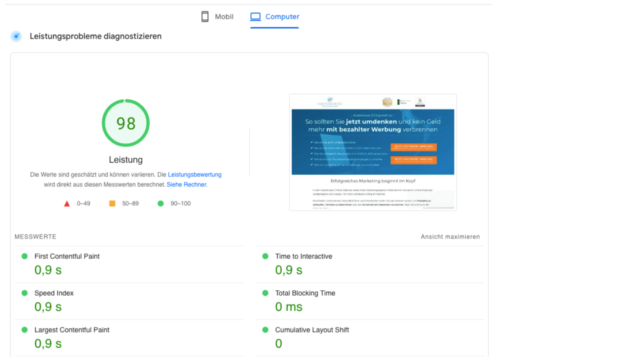Click the laptop computer icon
The height and width of the screenshot is (362, 644).
click(x=255, y=17)
